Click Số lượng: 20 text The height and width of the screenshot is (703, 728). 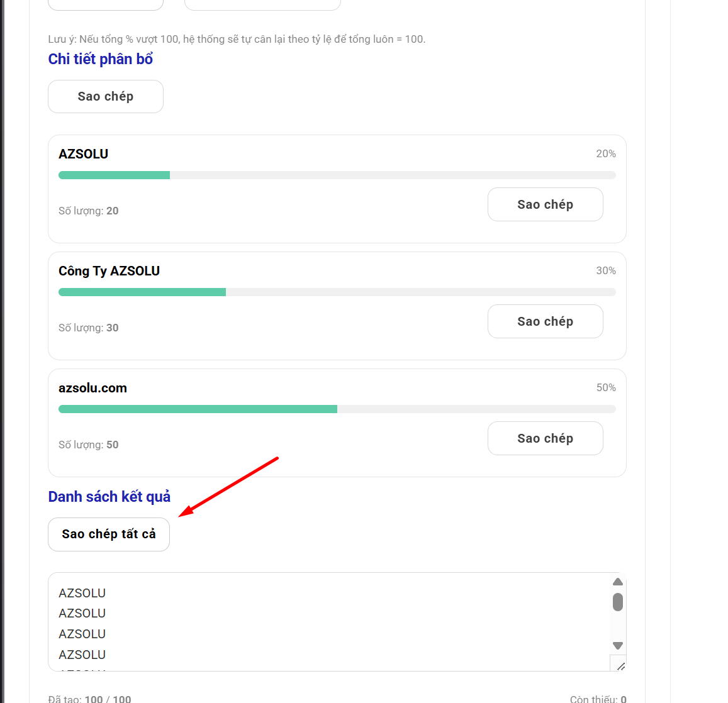click(89, 211)
